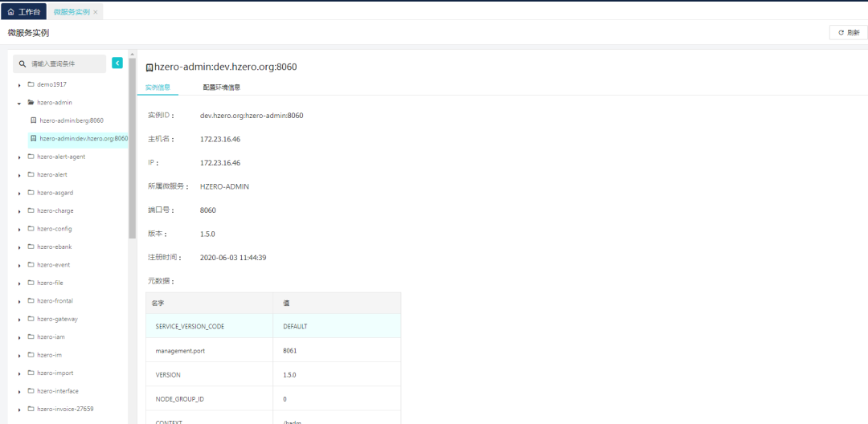
Task: Click the folder icon beside hzero-gateway
Action: pyautogui.click(x=31, y=319)
